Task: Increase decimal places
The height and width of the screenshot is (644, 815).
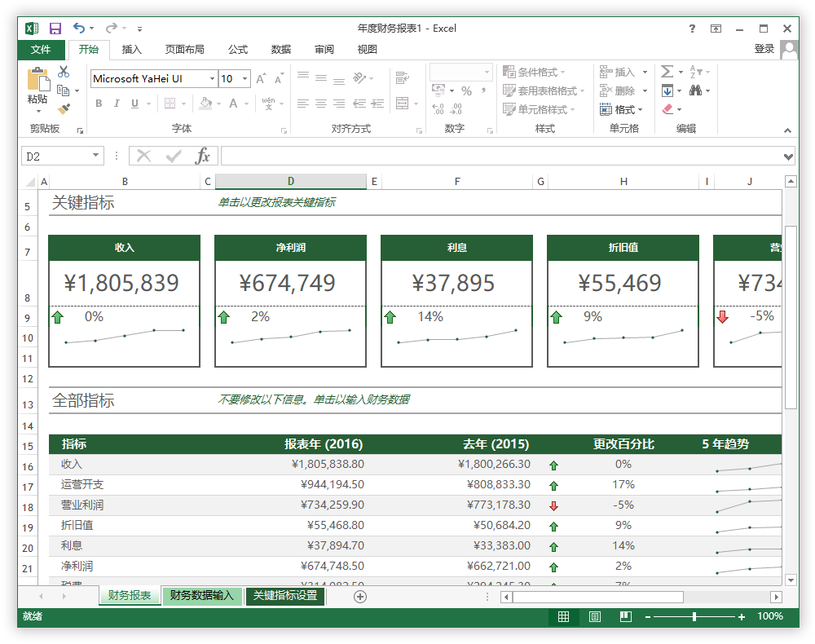Action: pos(438,109)
